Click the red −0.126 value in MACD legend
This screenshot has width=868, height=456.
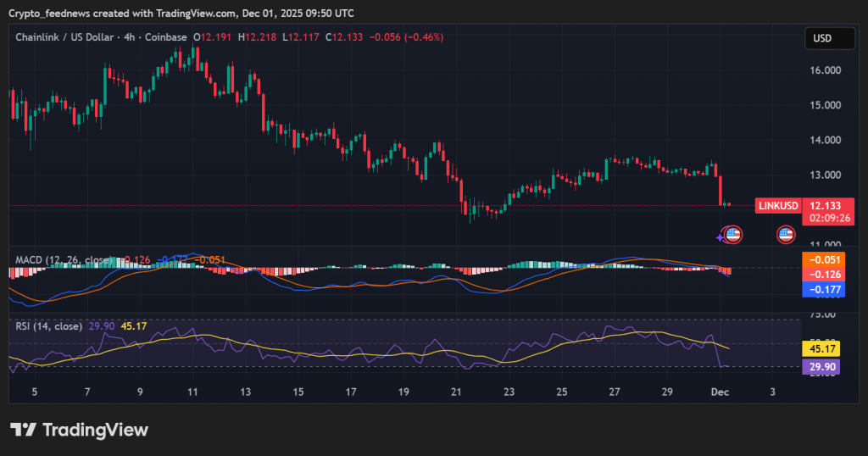click(135, 260)
